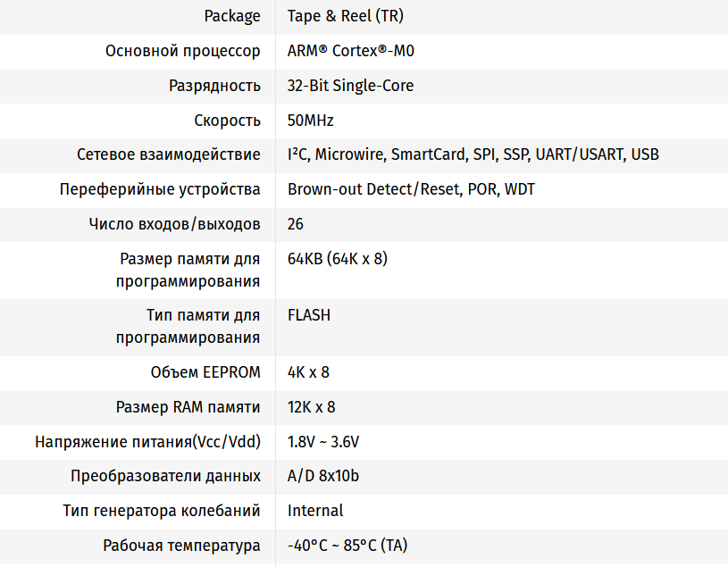The image size is (728, 567).
Task: Click the 'Сетевое взаимодействие' label
Action: pos(169,154)
